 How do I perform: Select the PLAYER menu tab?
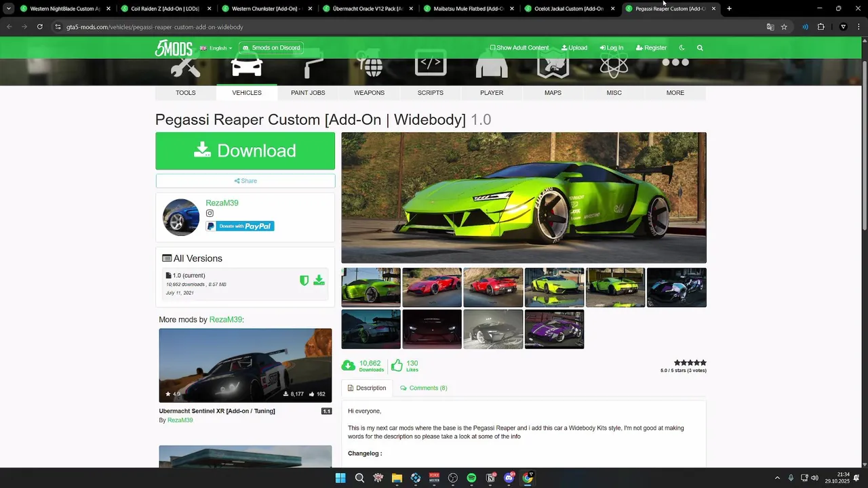point(492,93)
